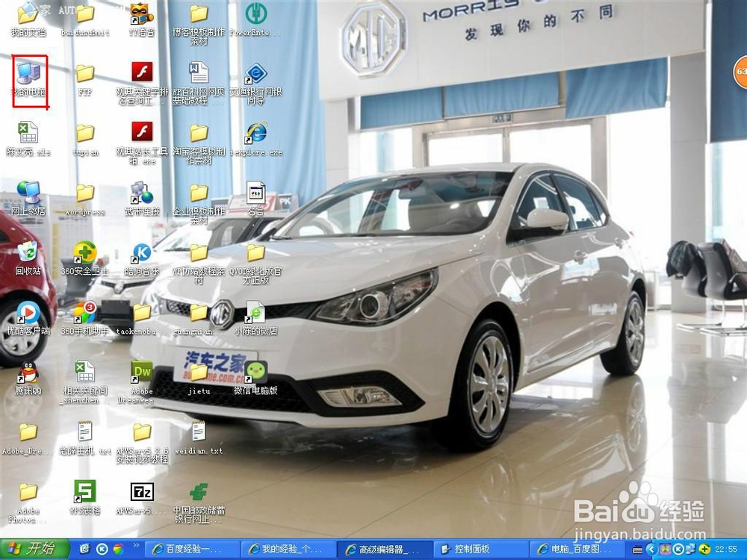Screen dimensions: 747x560
Task: Open the WP仿站教程素材 folder
Action: click(x=199, y=253)
